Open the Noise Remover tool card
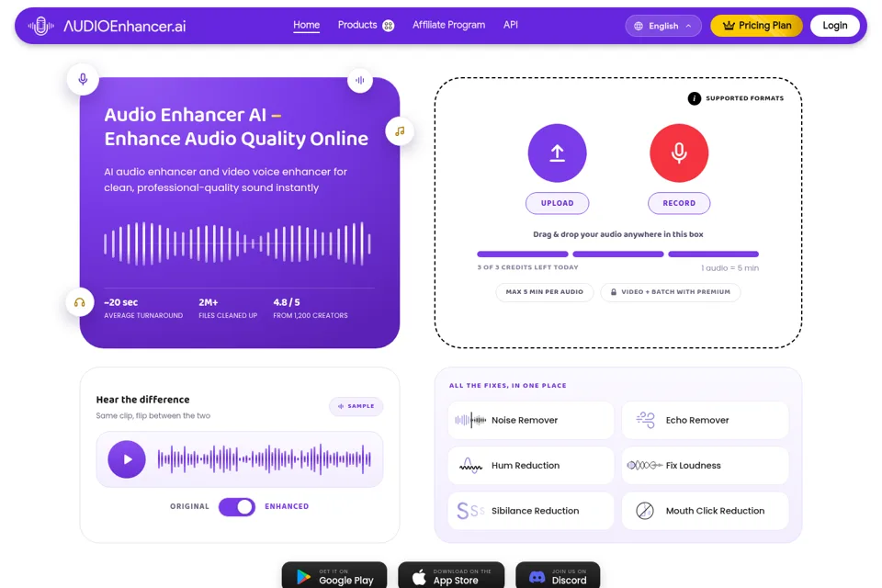The width and height of the screenshot is (882, 588). [x=531, y=420]
